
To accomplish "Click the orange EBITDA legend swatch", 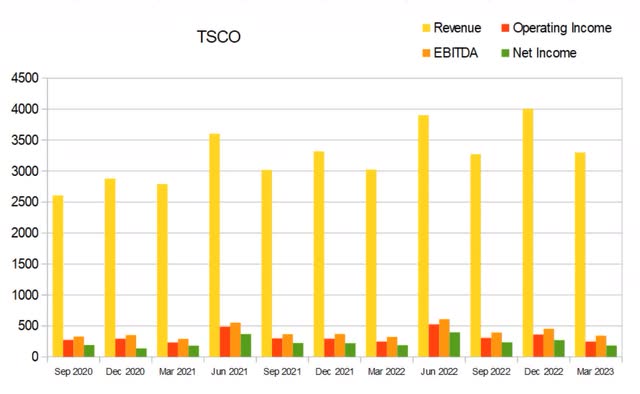I will tap(426, 53).
